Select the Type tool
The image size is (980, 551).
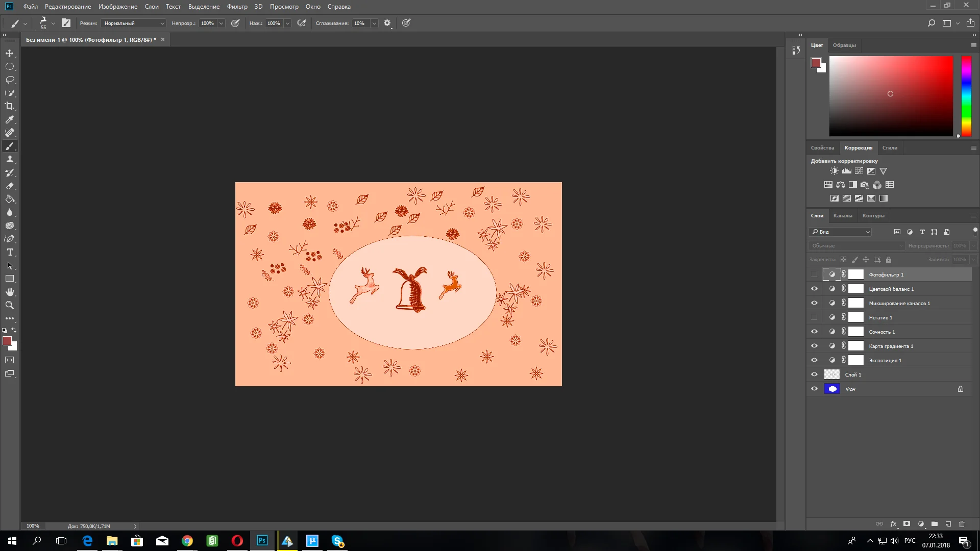pyautogui.click(x=10, y=252)
